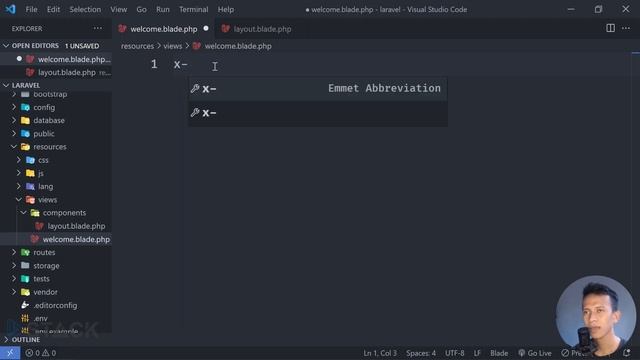Select the second x- suggestion
The width and height of the screenshot is (640, 360).
[x=318, y=113]
